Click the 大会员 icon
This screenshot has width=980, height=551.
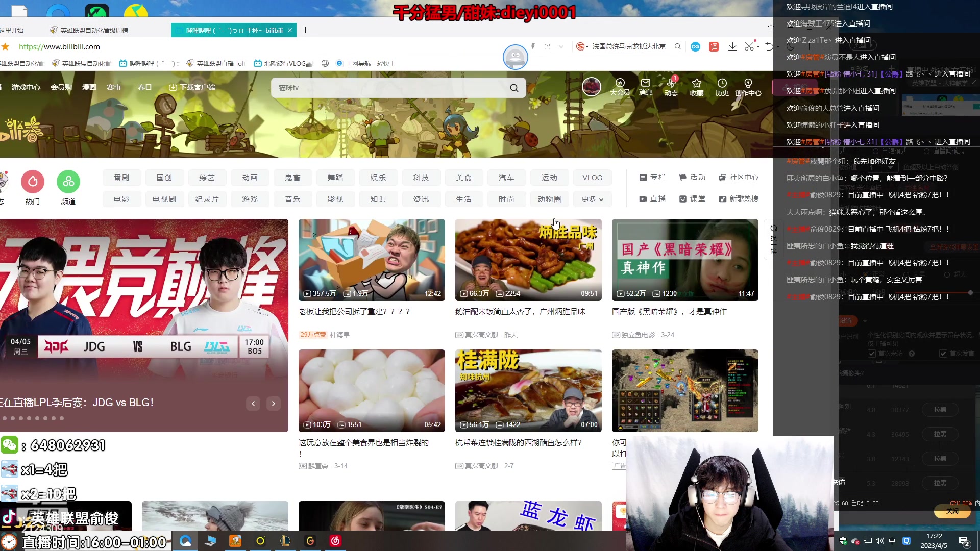click(x=620, y=87)
